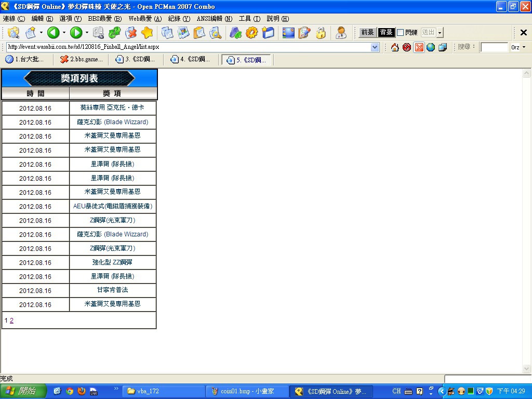
Task: Click the paste clipboard icon
Action: (x=199, y=33)
